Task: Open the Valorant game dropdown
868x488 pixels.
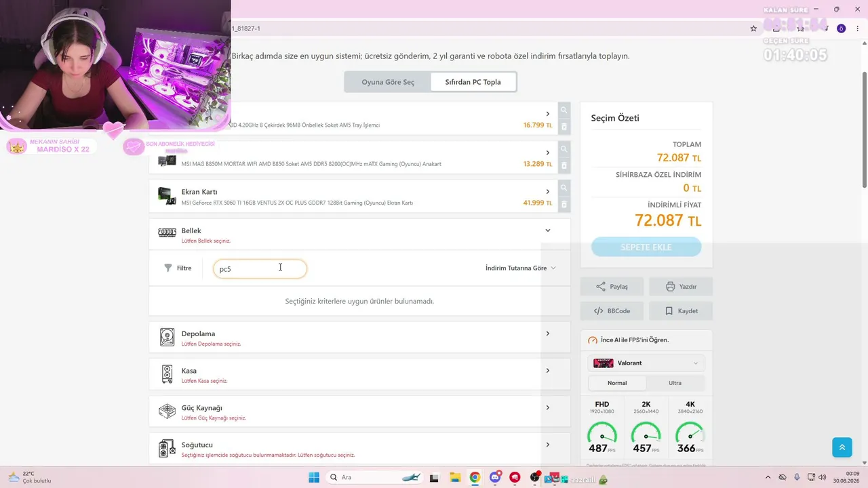Action: [x=646, y=363]
